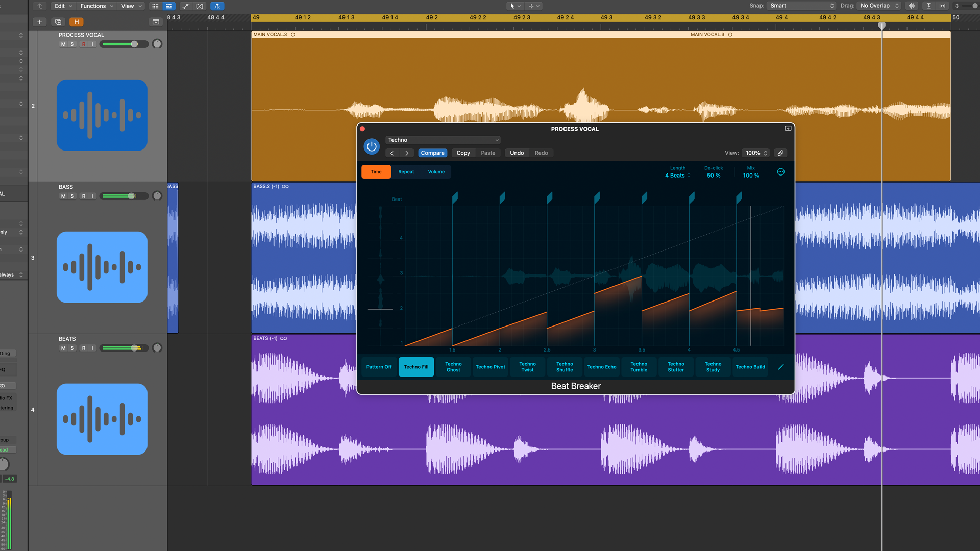The width and height of the screenshot is (980, 551).
Task: Click the Mix 100 % value
Action: point(751,176)
